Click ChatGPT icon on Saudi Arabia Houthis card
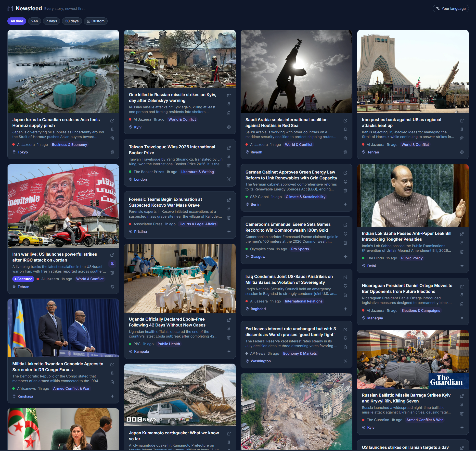 tap(345, 152)
